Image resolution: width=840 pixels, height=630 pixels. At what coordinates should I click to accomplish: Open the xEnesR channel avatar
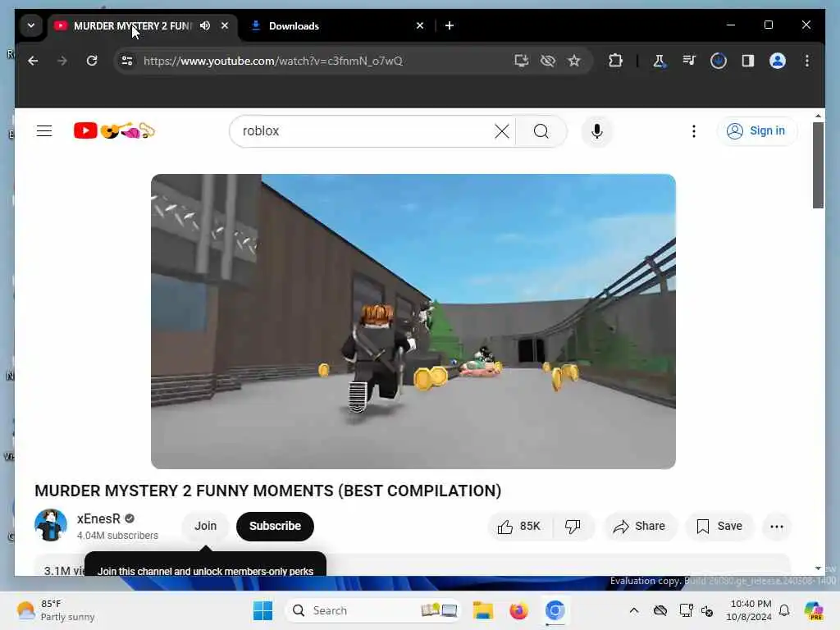point(51,526)
